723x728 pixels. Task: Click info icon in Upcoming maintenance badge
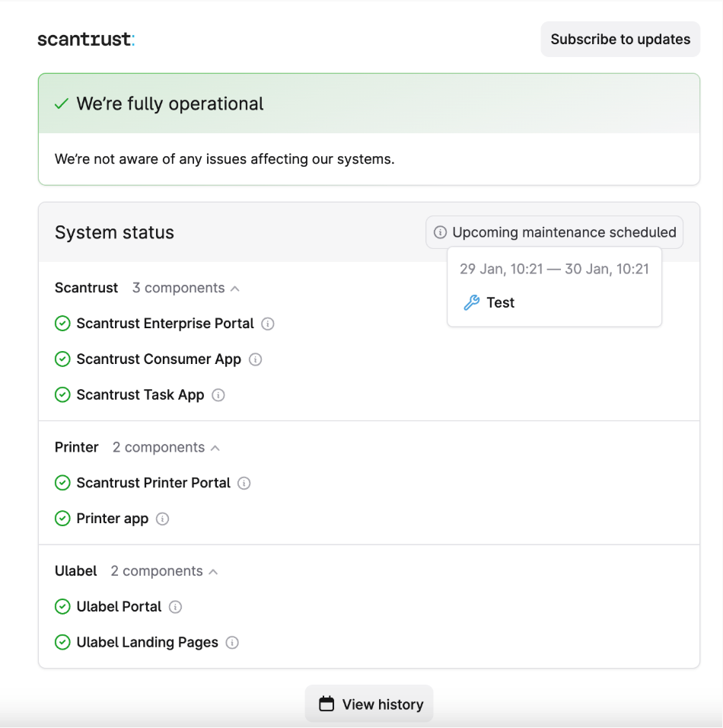tap(440, 232)
